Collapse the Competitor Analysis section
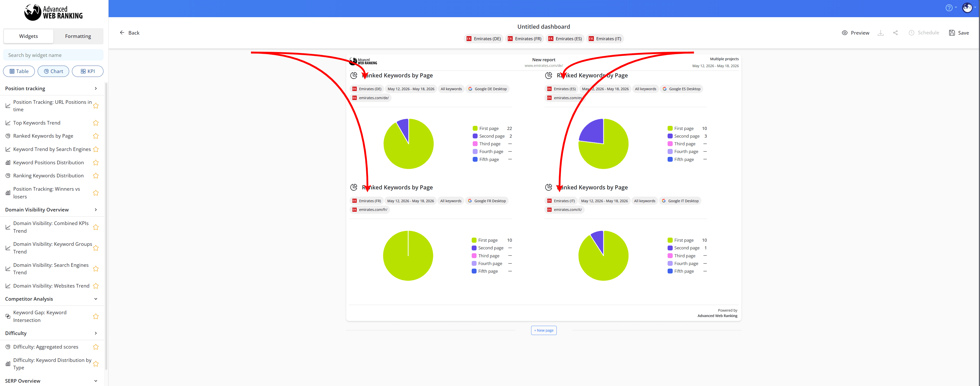Image resolution: width=980 pixels, height=386 pixels. (96, 299)
